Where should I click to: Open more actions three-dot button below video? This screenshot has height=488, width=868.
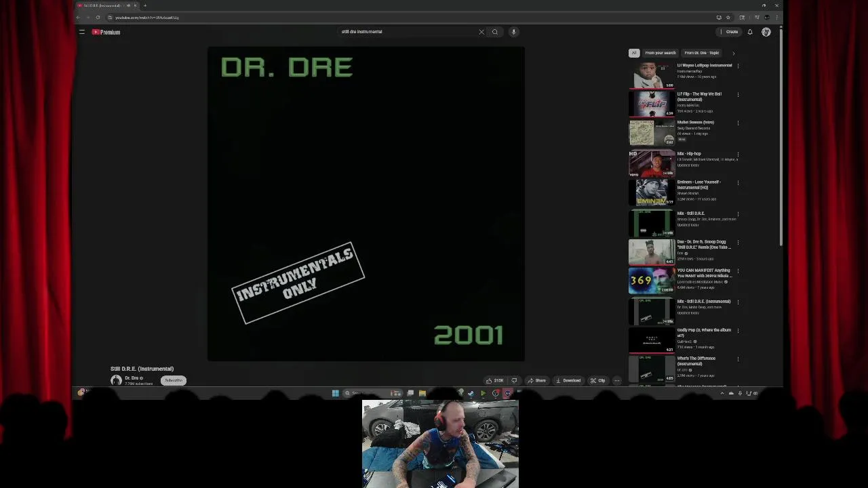pos(616,380)
